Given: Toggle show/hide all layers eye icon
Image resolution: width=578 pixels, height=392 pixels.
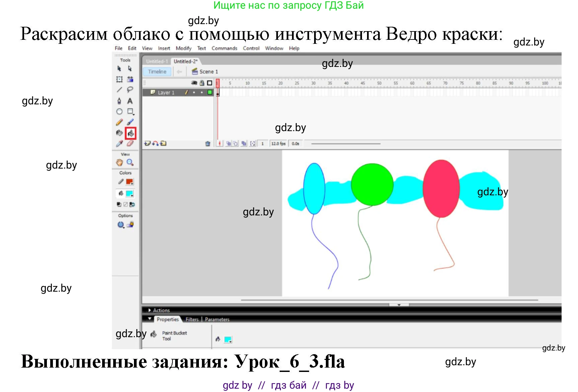Looking at the screenshot, I should tap(194, 83).
